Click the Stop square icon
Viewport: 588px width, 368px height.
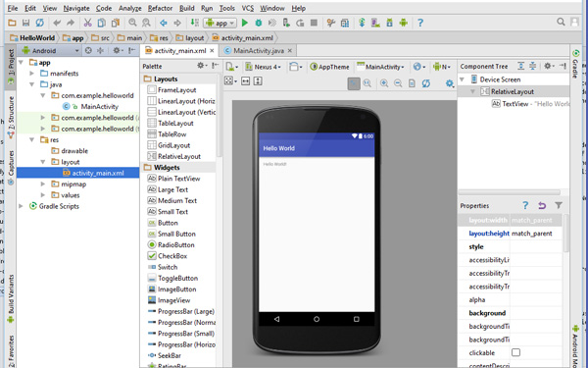click(x=314, y=23)
